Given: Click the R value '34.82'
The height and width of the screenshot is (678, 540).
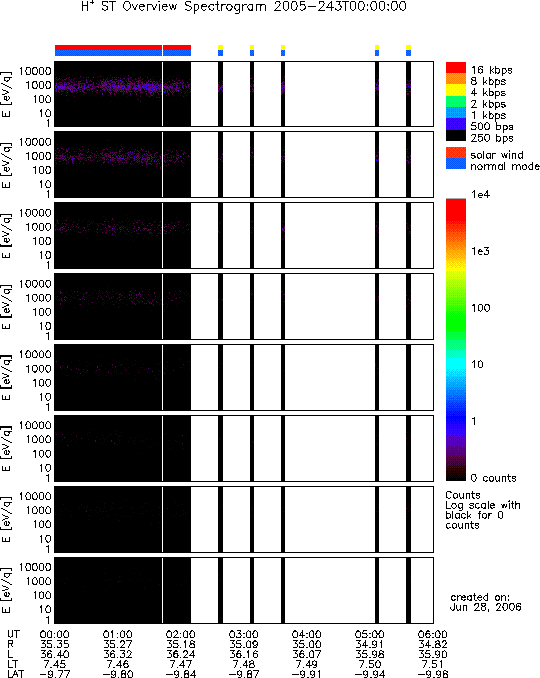Looking at the screenshot, I should click(x=433, y=644).
